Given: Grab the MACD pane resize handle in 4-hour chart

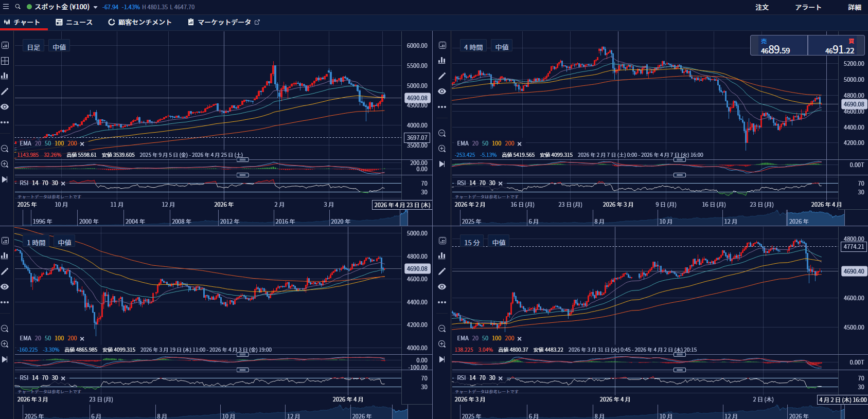Looking at the screenshot, I should coord(680,159).
